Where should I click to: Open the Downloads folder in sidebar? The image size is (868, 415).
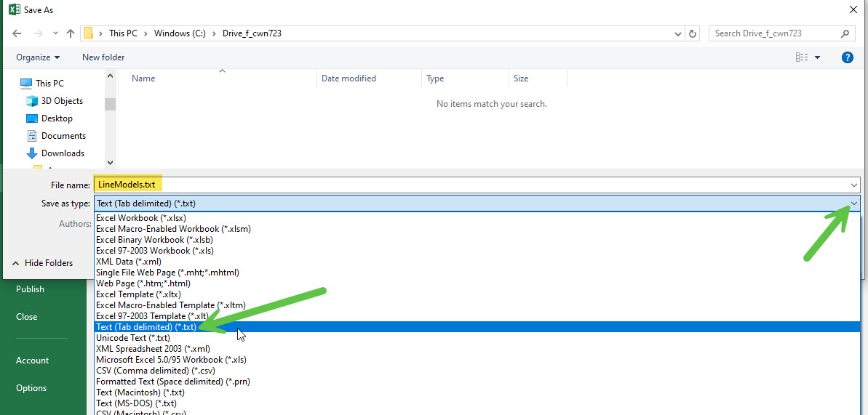click(63, 153)
